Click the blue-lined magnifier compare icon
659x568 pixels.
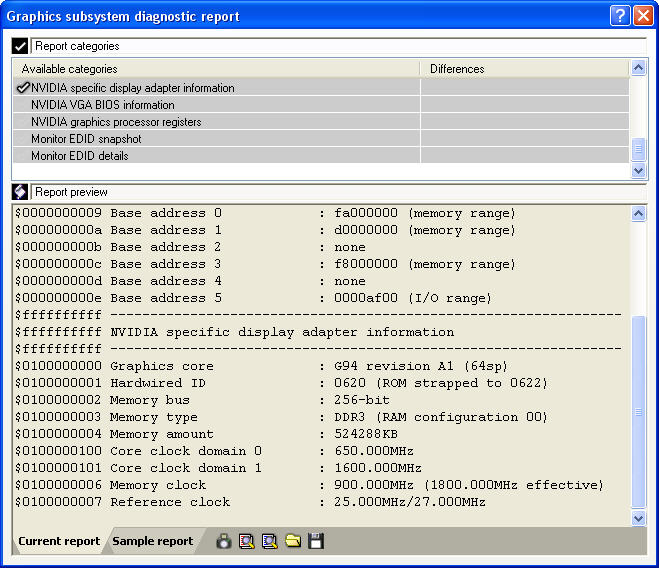pos(269,541)
